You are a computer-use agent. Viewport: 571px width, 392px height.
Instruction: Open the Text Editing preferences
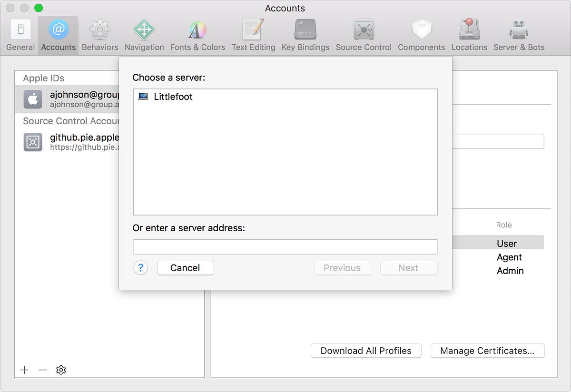point(253,36)
